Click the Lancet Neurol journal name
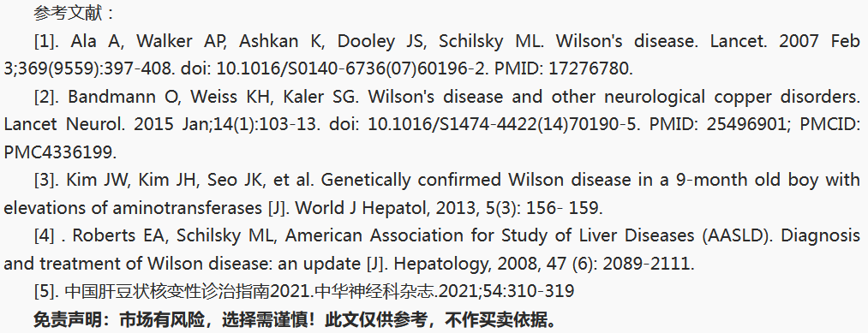This screenshot has width=868, height=333. coord(63,124)
